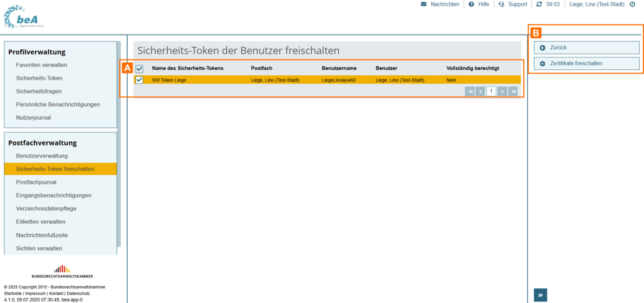Click the Hilfe question mark icon
The width and height of the screenshot is (644, 303).
click(471, 4)
